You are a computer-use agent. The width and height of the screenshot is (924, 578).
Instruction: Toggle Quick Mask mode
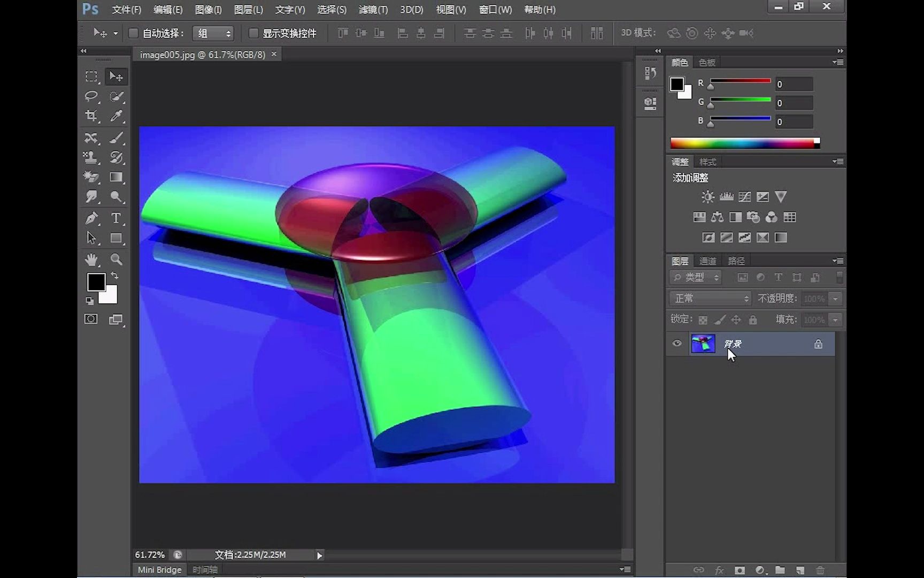tap(91, 320)
